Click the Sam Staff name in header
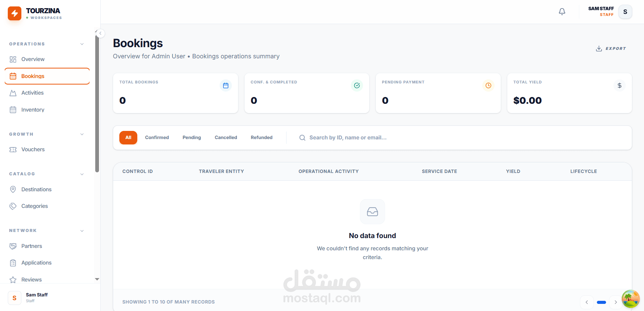The width and height of the screenshot is (644, 311). tap(601, 8)
